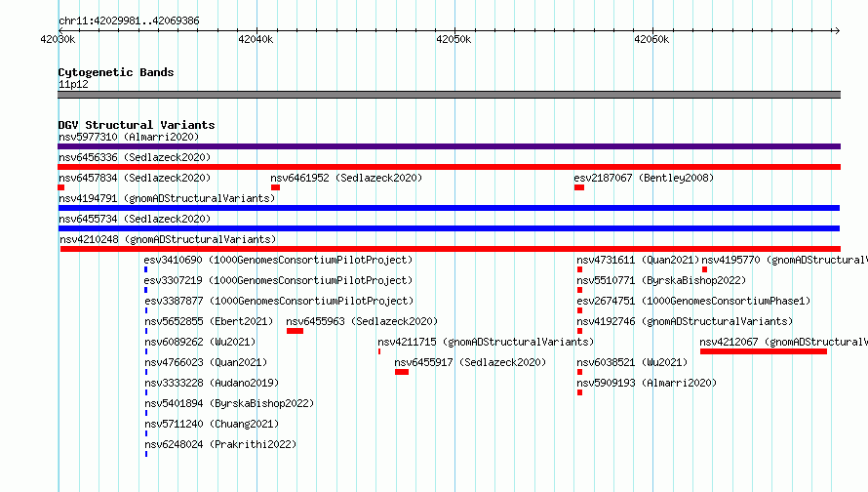Open nsv4211715 (gnomADStructuralVariants) variant
868x492 pixels.
coord(486,342)
